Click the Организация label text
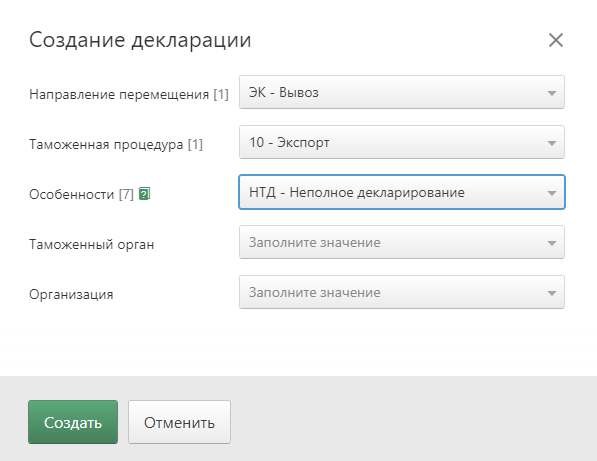Screen dimensions: 597x461 pyautogui.click(x=71, y=294)
